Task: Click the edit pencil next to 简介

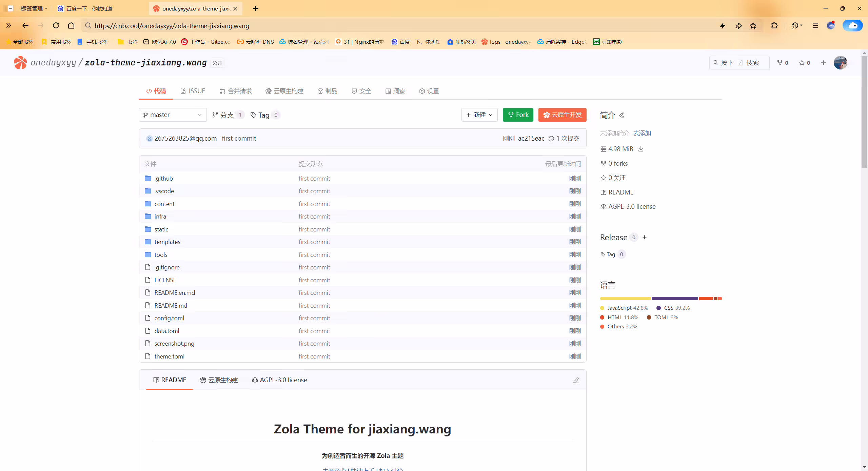Action: tap(622, 115)
